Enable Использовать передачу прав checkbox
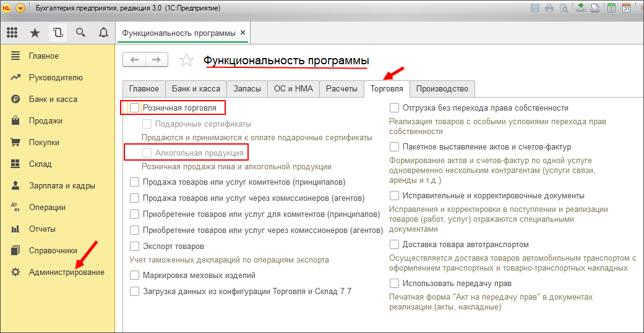The height and width of the screenshot is (333, 644). point(395,284)
